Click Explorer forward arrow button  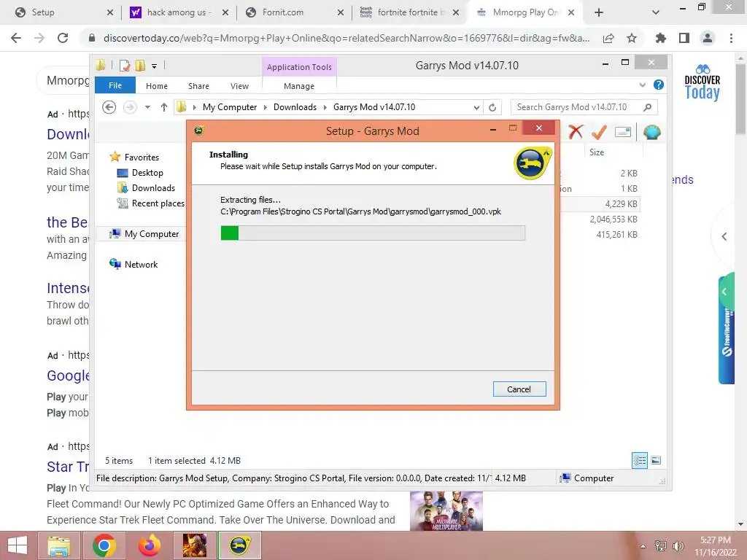point(130,107)
